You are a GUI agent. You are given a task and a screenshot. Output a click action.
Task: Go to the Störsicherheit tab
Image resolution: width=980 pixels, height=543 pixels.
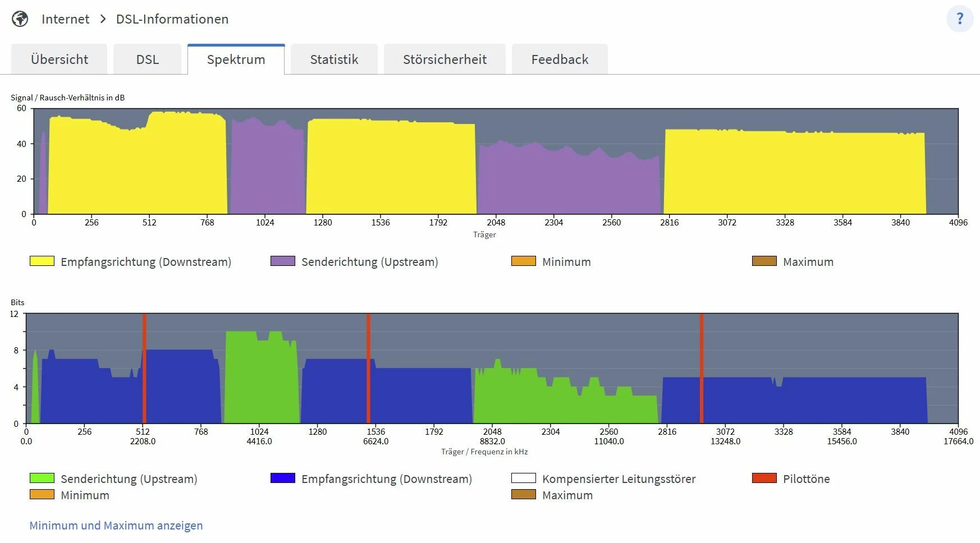pyautogui.click(x=445, y=59)
